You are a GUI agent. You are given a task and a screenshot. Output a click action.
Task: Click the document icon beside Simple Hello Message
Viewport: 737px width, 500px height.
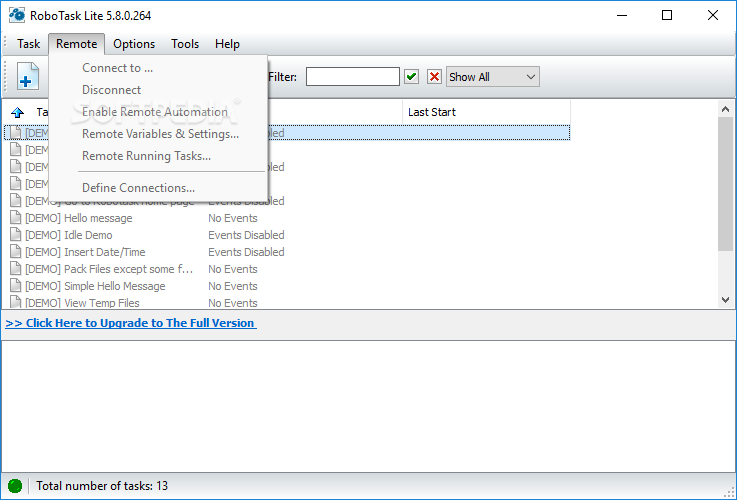pos(16,286)
